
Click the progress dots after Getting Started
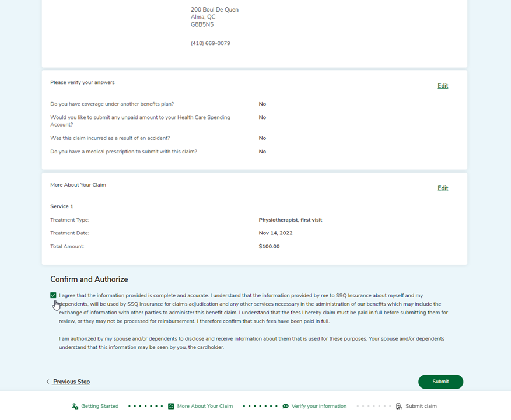pos(145,407)
